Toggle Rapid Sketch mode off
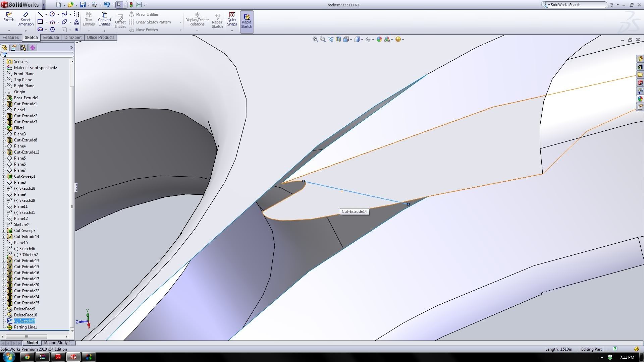Viewport: 644px width, 362px height. point(247,21)
